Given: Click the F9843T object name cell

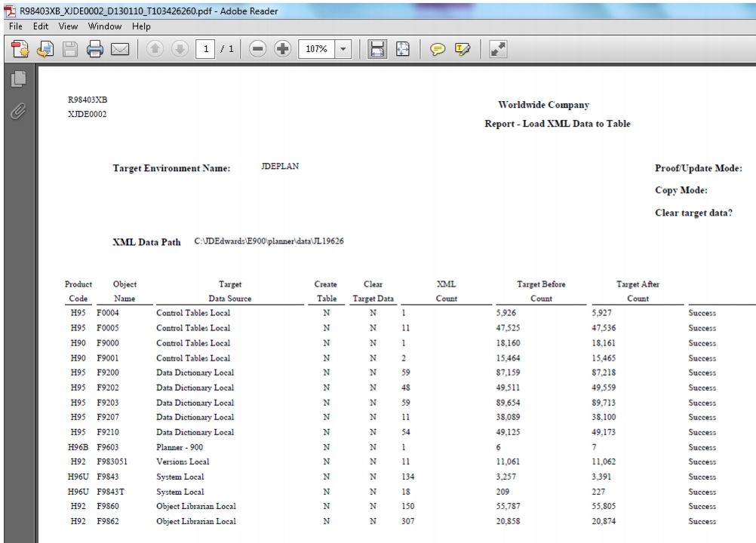Looking at the screenshot, I should 110,492.
